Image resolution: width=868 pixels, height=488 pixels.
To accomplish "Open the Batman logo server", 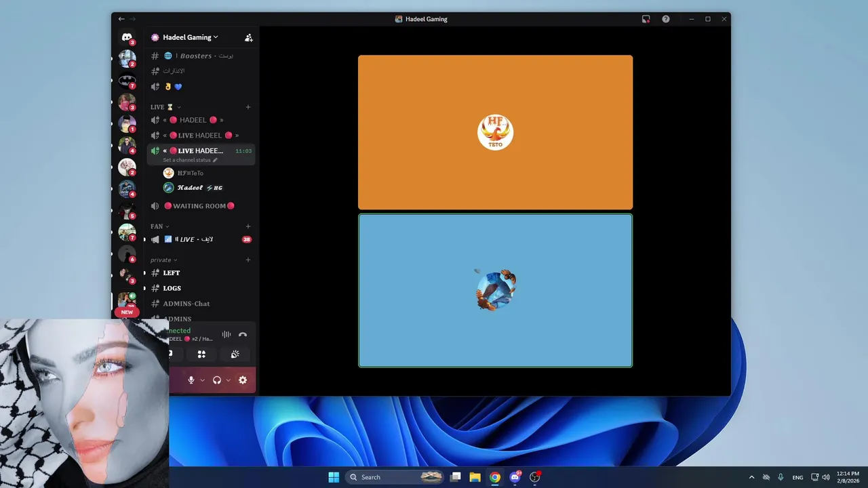I will (127, 81).
